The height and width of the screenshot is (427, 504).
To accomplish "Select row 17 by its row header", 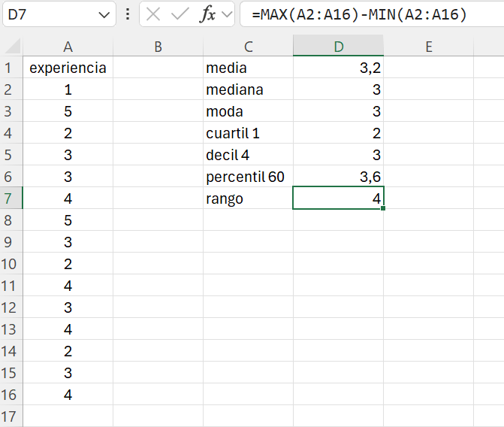I will (11, 416).
